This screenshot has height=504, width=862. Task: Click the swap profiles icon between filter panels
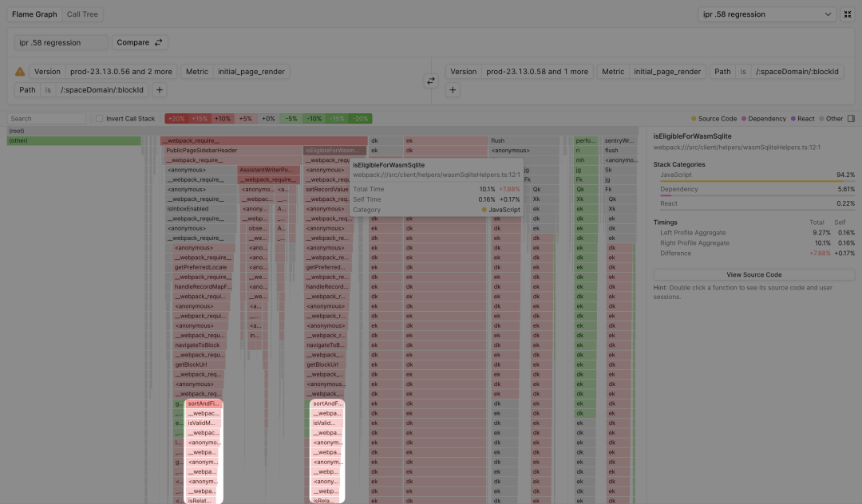pyautogui.click(x=431, y=81)
